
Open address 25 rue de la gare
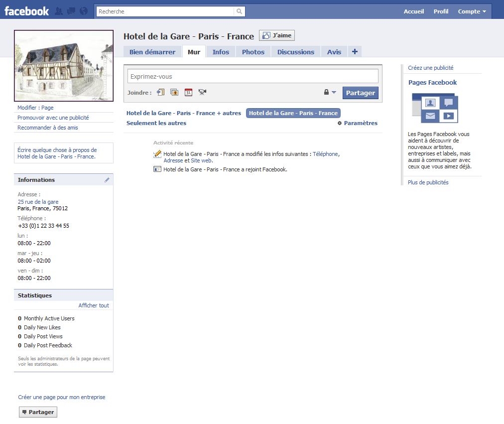pos(38,202)
